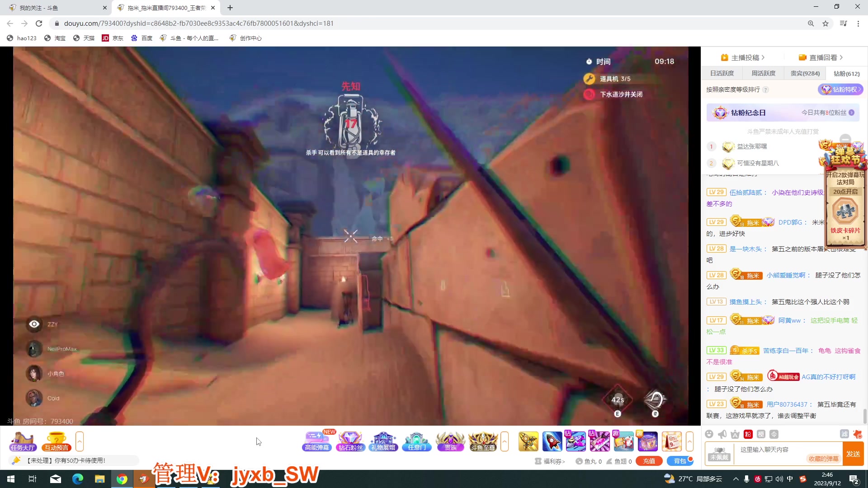868x488 pixels.
Task: Click the 发送 send button
Action: 854,454
